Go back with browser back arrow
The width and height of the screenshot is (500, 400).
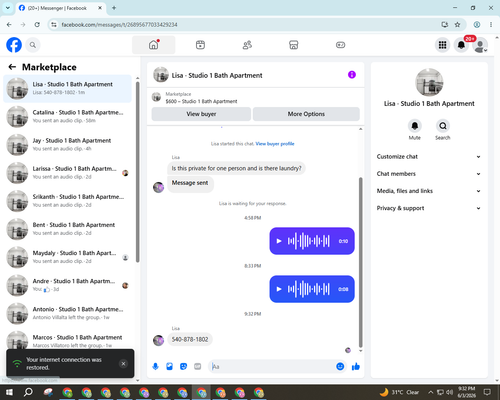click(9, 25)
